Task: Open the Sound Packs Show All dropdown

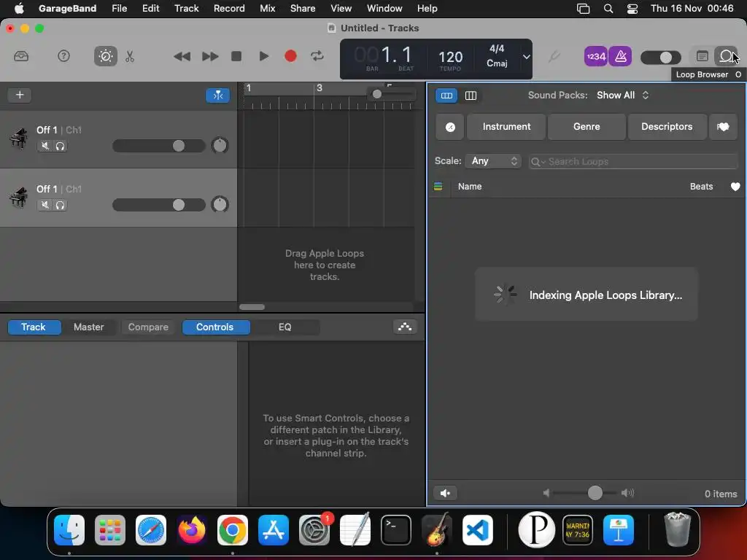Action: point(623,96)
